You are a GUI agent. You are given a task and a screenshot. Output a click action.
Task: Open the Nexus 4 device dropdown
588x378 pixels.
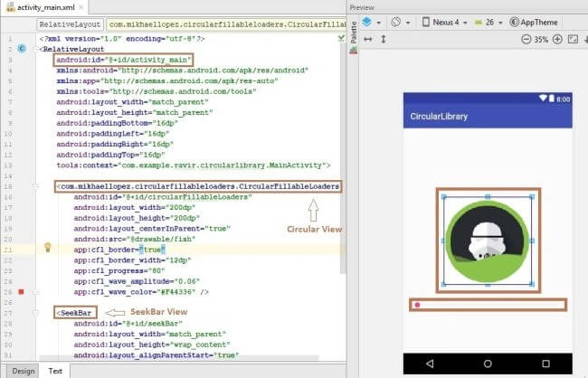tap(444, 22)
